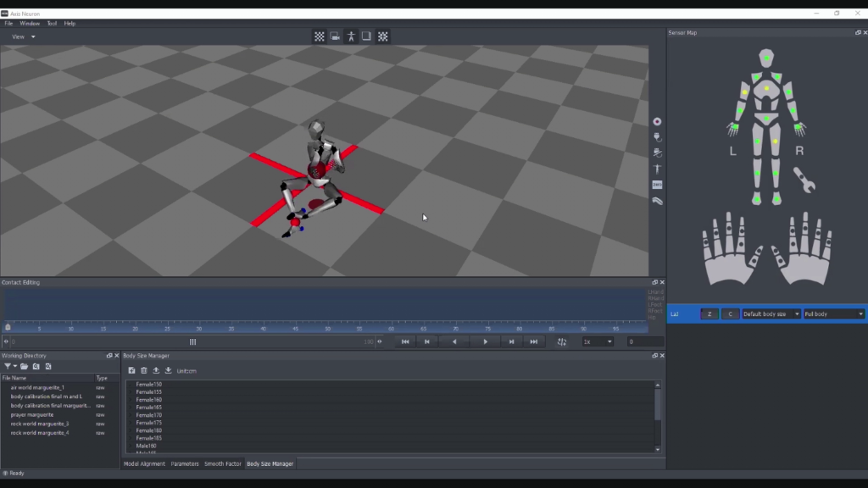The height and width of the screenshot is (488, 868).
Task: Jump to the last frame
Action: click(534, 342)
